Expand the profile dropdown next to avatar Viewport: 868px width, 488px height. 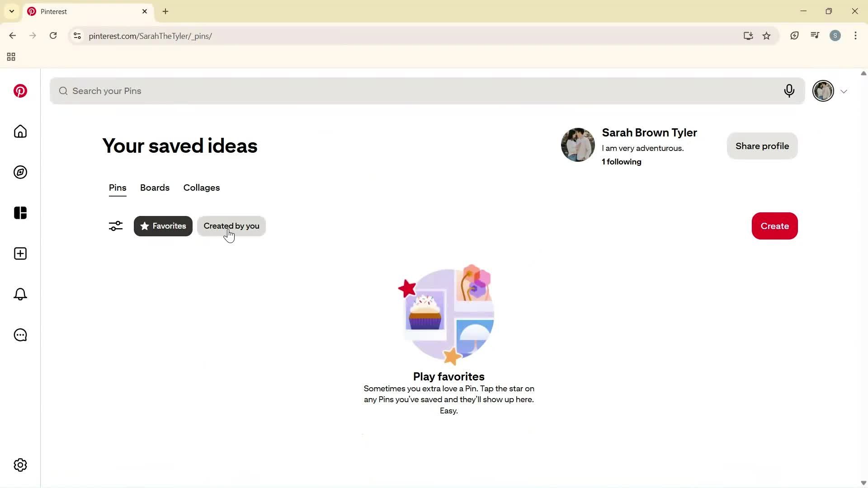click(844, 91)
